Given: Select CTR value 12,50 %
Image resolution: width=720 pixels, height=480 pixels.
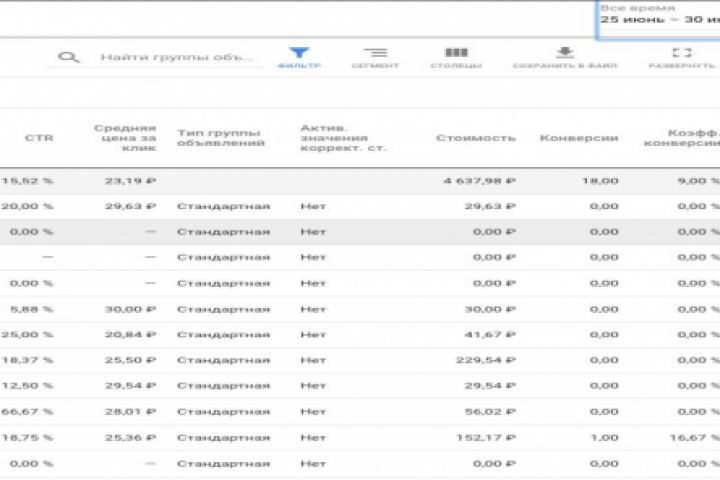Looking at the screenshot, I should click(27, 386).
